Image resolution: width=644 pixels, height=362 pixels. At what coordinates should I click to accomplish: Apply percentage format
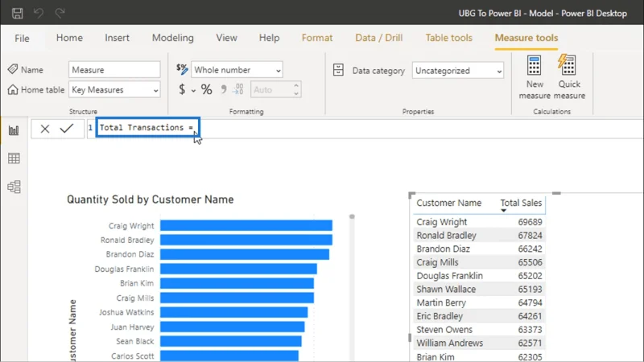coord(207,89)
